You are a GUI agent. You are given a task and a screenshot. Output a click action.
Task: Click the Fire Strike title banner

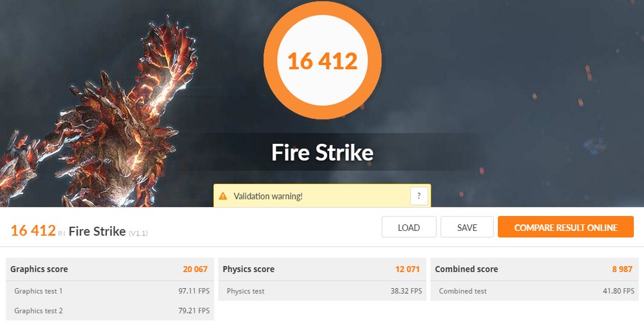coord(323,152)
